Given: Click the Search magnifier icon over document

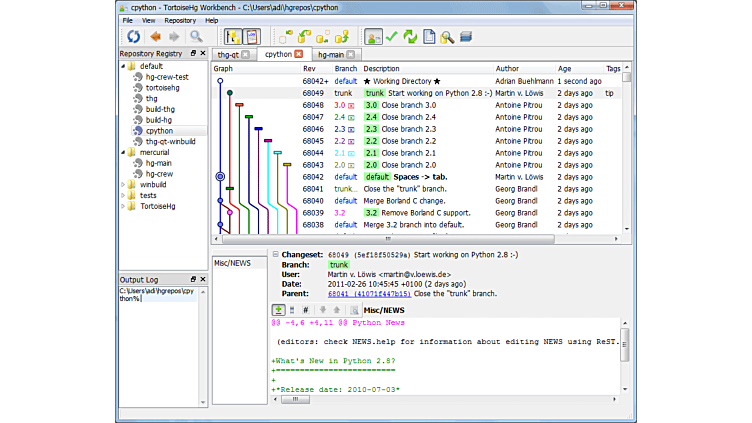Looking at the screenshot, I should click(447, 37).
